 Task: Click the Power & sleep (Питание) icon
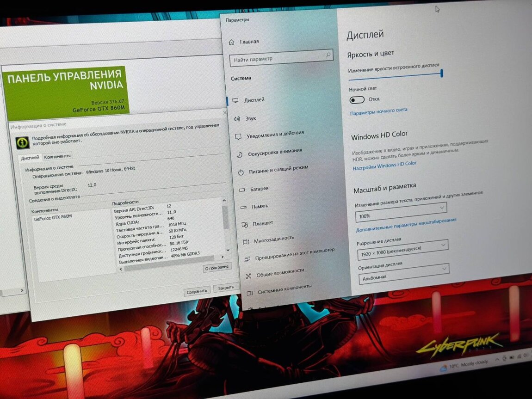point(241,172)
